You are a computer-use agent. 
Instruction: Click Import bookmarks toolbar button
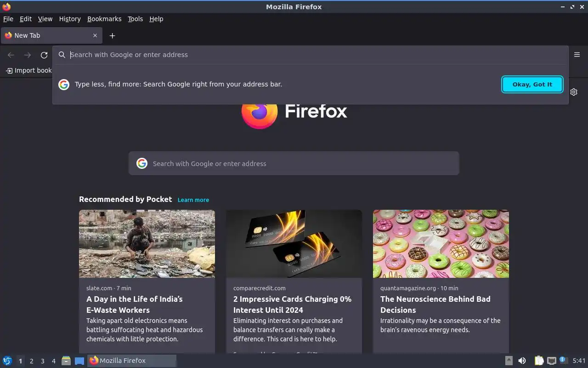point(28,70)
